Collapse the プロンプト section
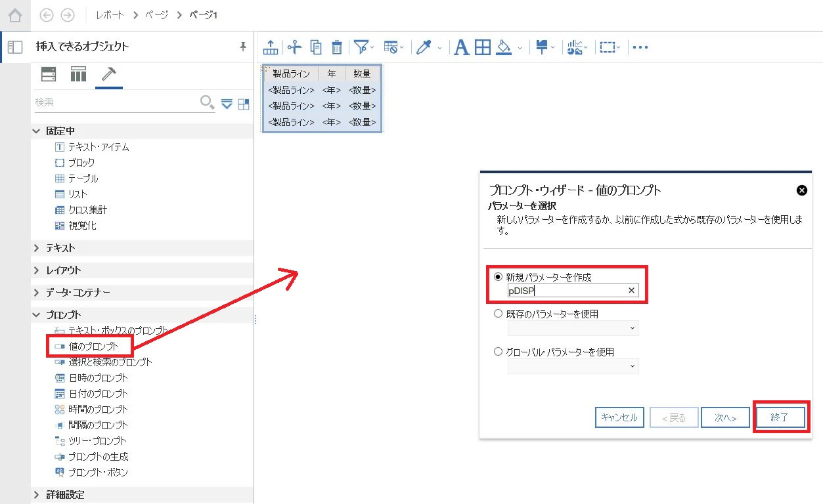823x504 pixels. point(37,315)
